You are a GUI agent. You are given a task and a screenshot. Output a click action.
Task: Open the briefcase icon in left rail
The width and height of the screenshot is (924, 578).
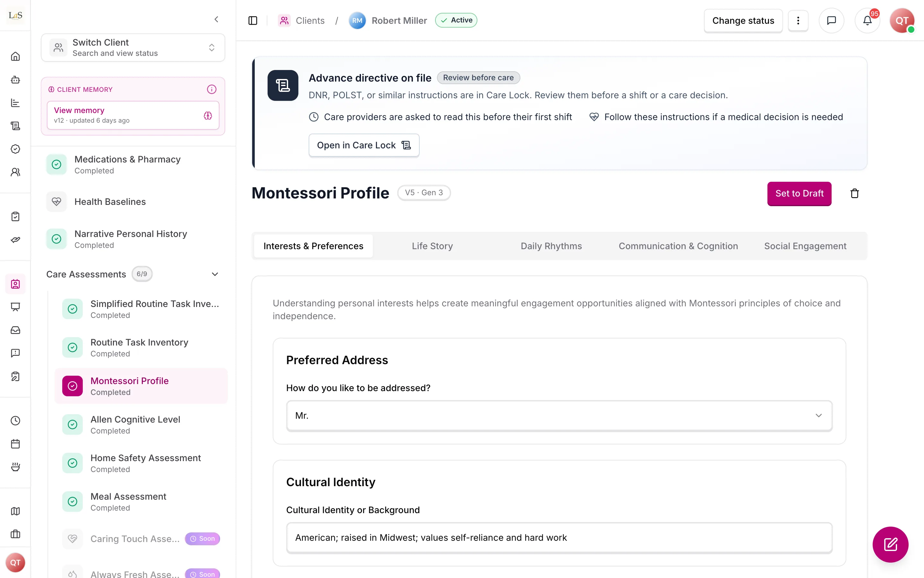(x=15, y=534)
